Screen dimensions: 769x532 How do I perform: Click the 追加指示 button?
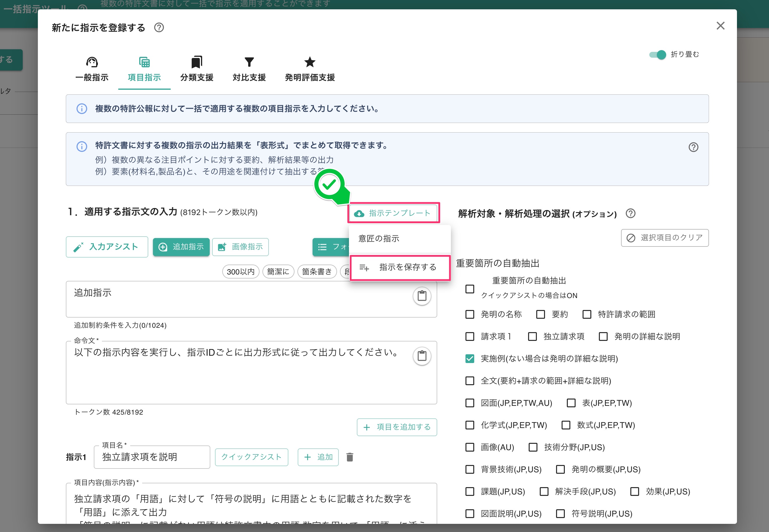(181, 247)
